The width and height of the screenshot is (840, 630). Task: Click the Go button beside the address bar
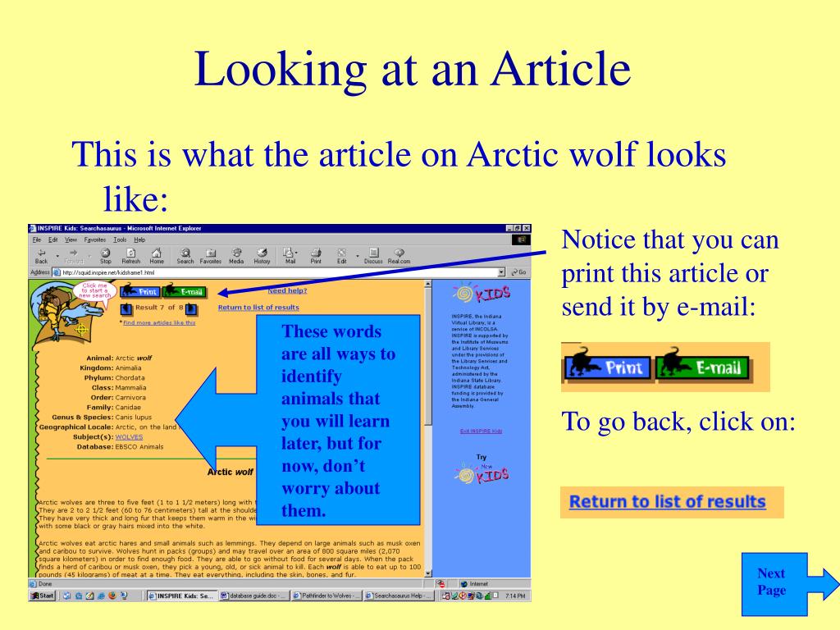pyautogui.click(x=518, y=272)
